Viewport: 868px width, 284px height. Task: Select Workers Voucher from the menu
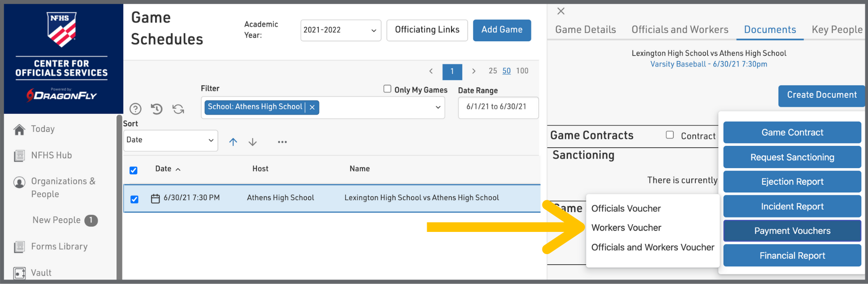pyautogui.click(x=626, y=228)
